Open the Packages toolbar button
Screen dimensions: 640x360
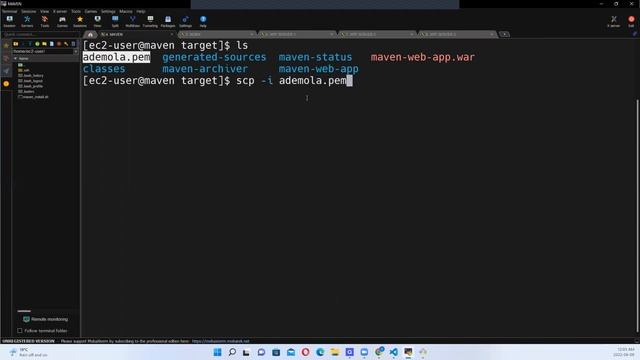168,21
